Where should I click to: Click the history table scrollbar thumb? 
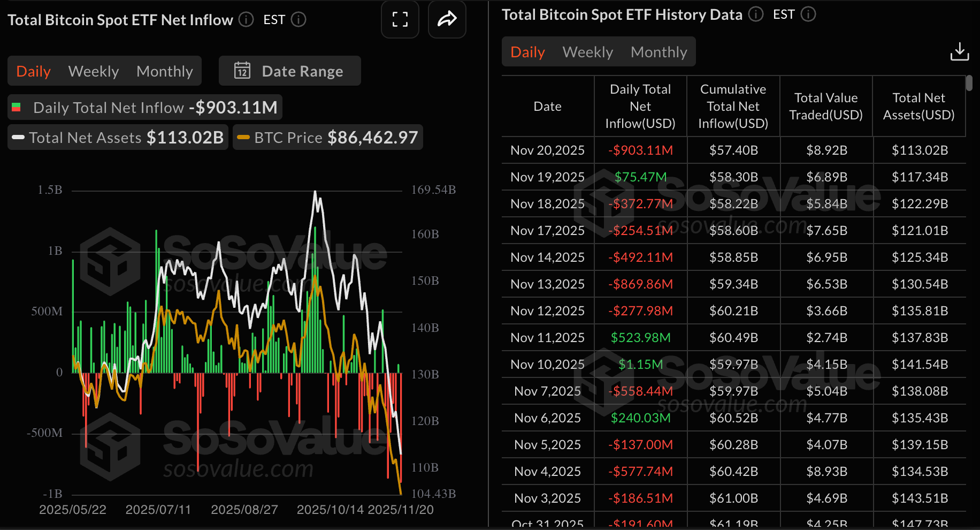969,83
